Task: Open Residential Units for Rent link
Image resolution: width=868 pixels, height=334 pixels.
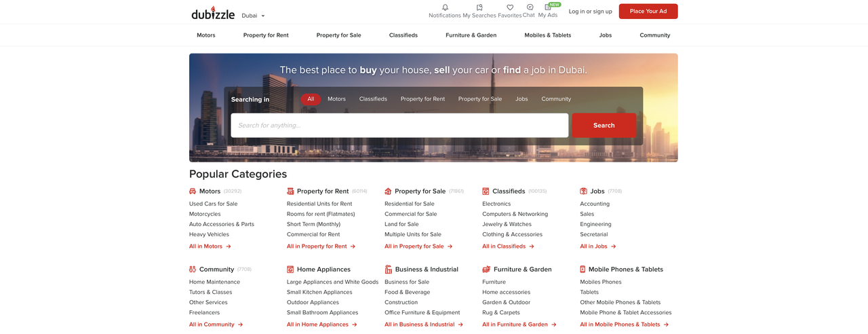Action: click(319, 204)
